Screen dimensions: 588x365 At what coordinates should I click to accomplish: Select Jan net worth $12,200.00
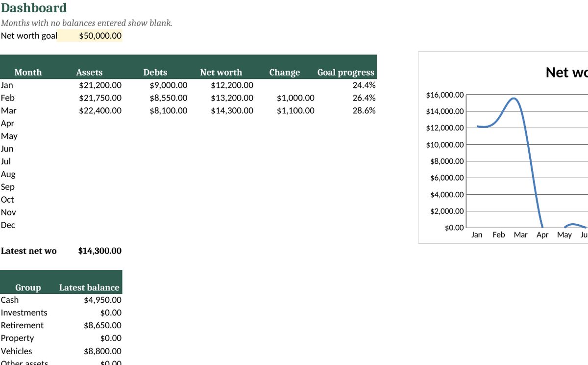pyautogui.click(x=232, y=85)
